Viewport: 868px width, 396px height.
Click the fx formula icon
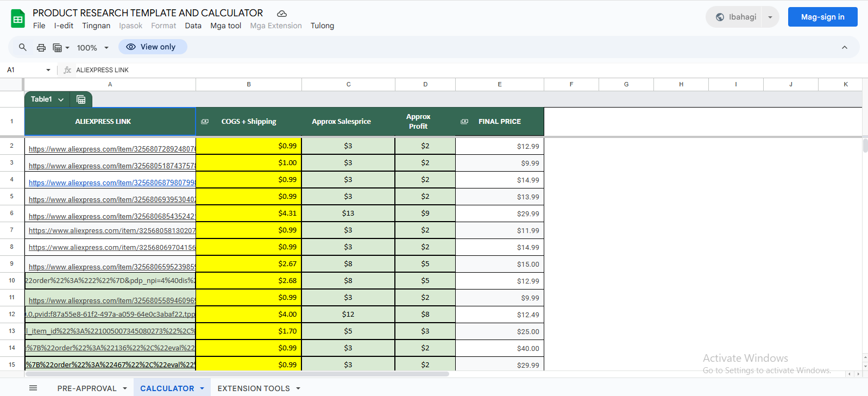coord(67,70)
